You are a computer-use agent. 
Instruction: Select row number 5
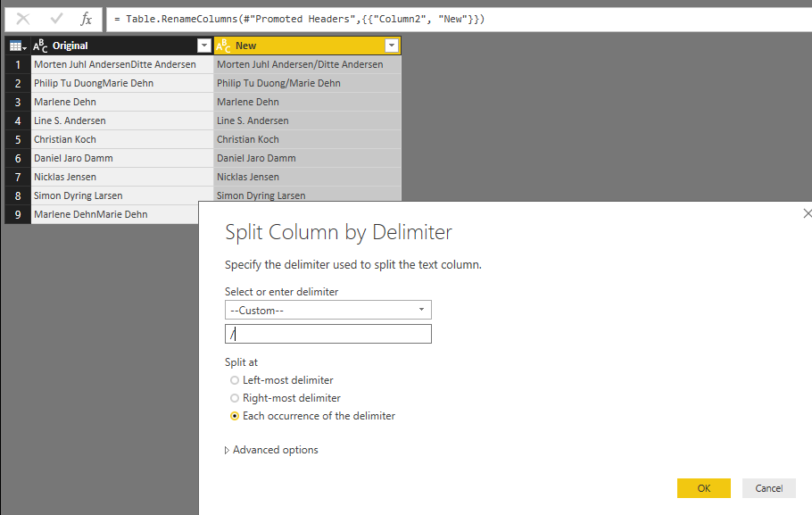point(18,139)
